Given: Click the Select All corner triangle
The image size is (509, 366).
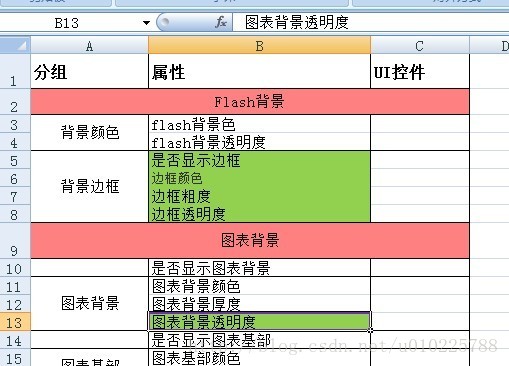Looking at the screenshot, I should [x=15, y=45].
